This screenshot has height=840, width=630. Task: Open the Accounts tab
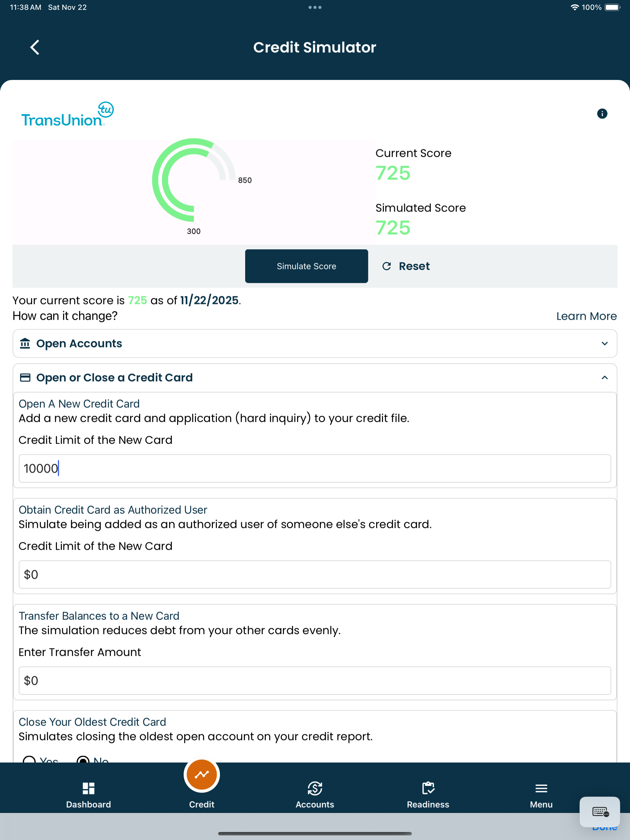(x=315, y=795)
